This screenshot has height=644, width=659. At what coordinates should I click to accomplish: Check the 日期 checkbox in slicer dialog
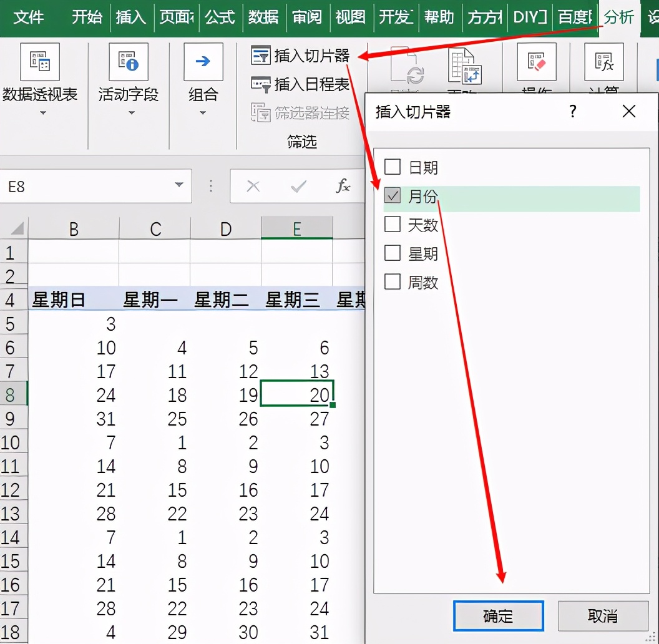pyautogui.click(x=392, y=167)
